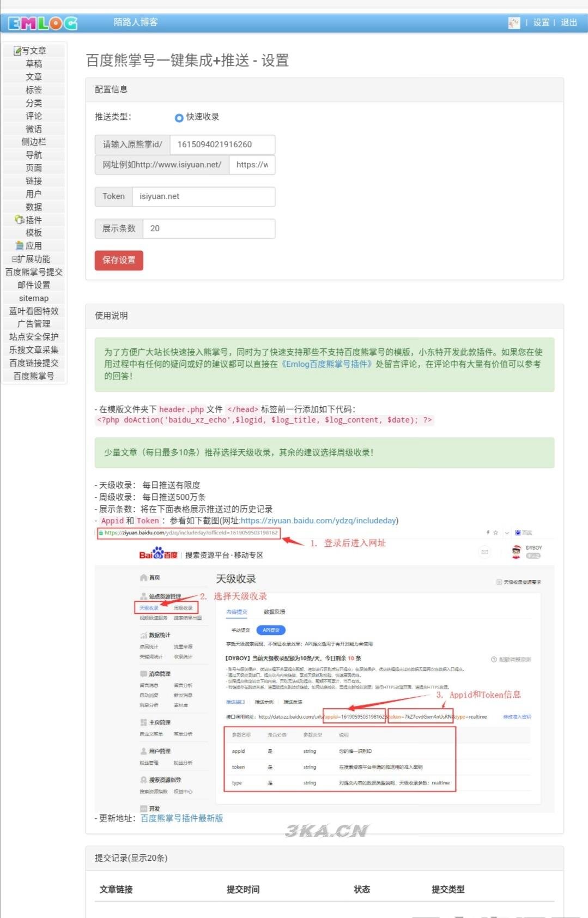Click the 熊掌id input field
The width and height of the screenshot is (588, 918).
tap(222, 144)
